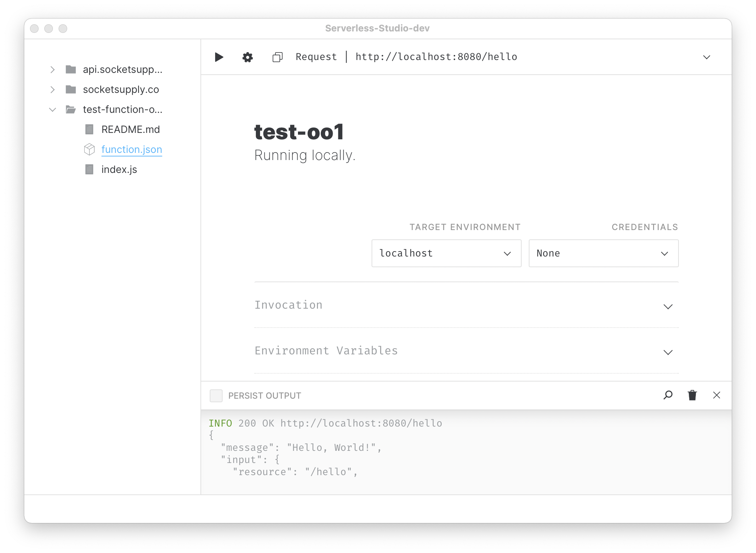
Task: Click the test-function-o... folder name
Action: coord(123,109)
